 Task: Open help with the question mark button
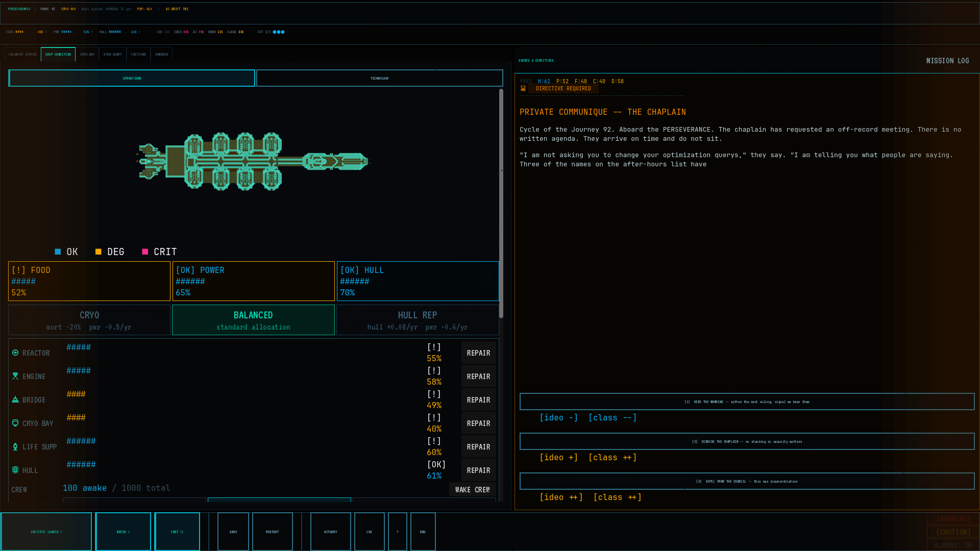pyautogui.click(x=398, y=532)
